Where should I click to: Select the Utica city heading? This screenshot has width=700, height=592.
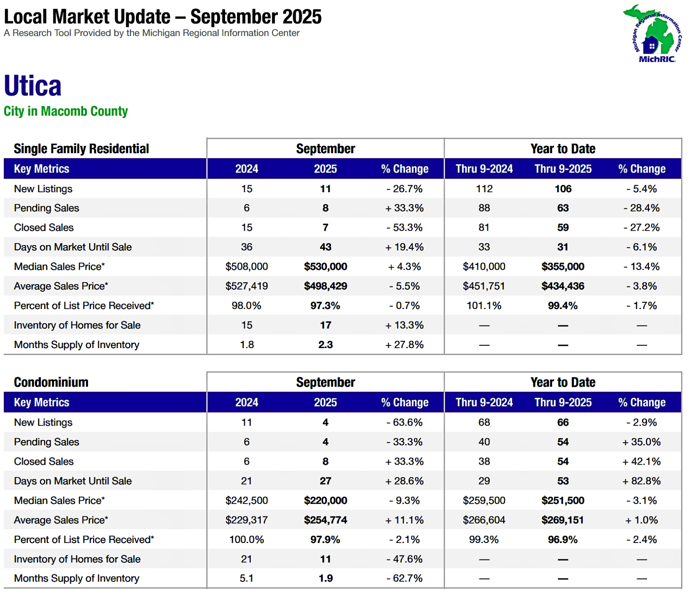33,86
